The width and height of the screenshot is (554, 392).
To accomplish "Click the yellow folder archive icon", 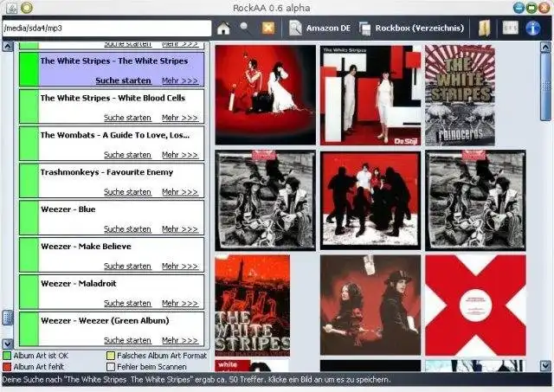I will pos(485,28).
